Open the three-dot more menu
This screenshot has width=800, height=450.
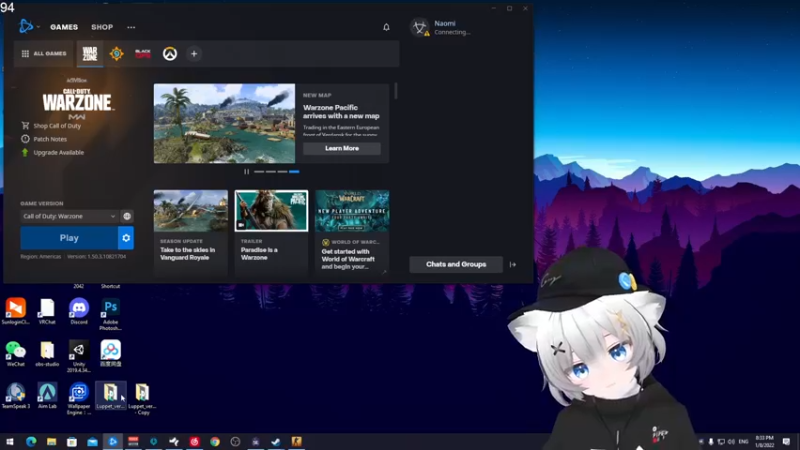[x=131, y=27]
